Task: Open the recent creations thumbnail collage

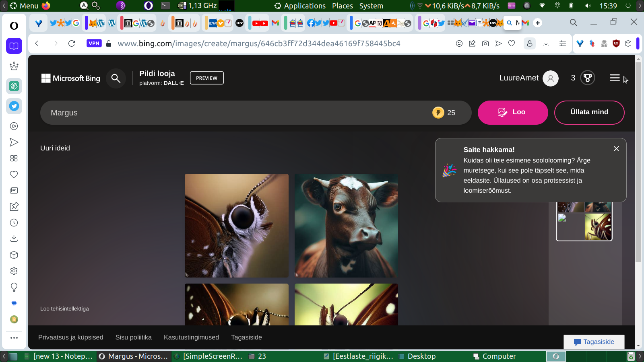Action: tap(584, 221)
